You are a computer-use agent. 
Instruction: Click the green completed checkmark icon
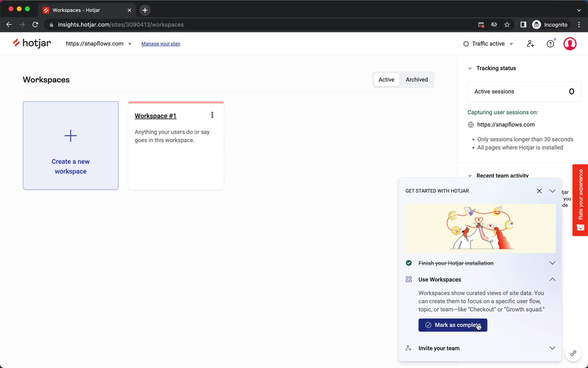point(409,263)
